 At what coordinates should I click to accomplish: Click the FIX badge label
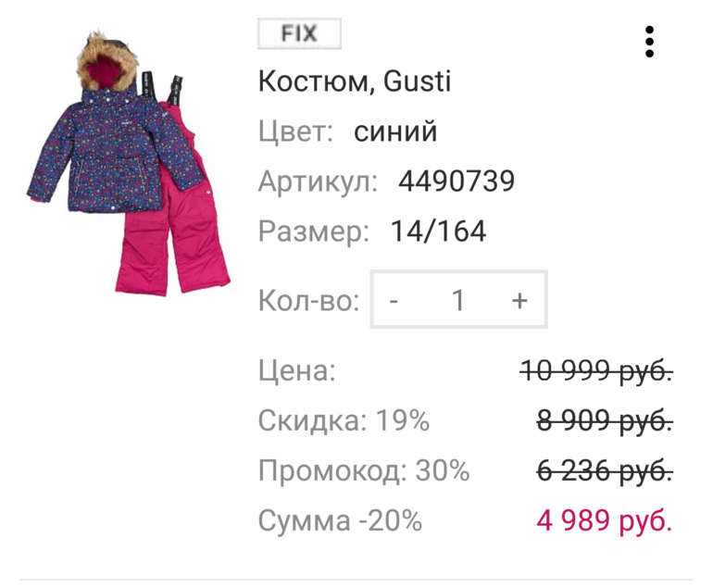point(299,34)
